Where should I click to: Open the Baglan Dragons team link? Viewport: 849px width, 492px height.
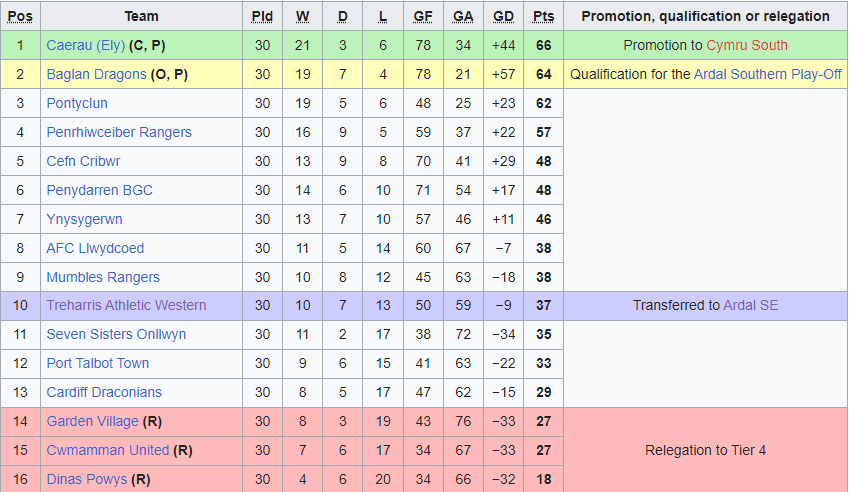click(96, 74)
